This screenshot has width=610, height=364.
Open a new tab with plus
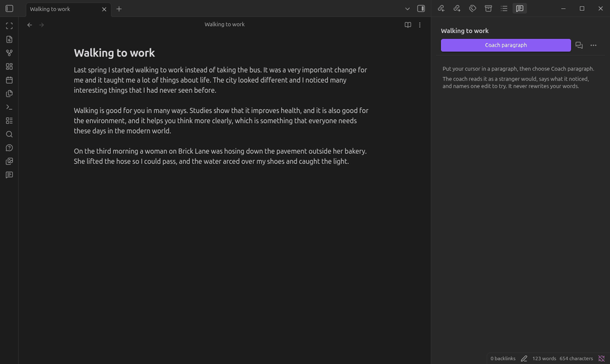(119, 9)
